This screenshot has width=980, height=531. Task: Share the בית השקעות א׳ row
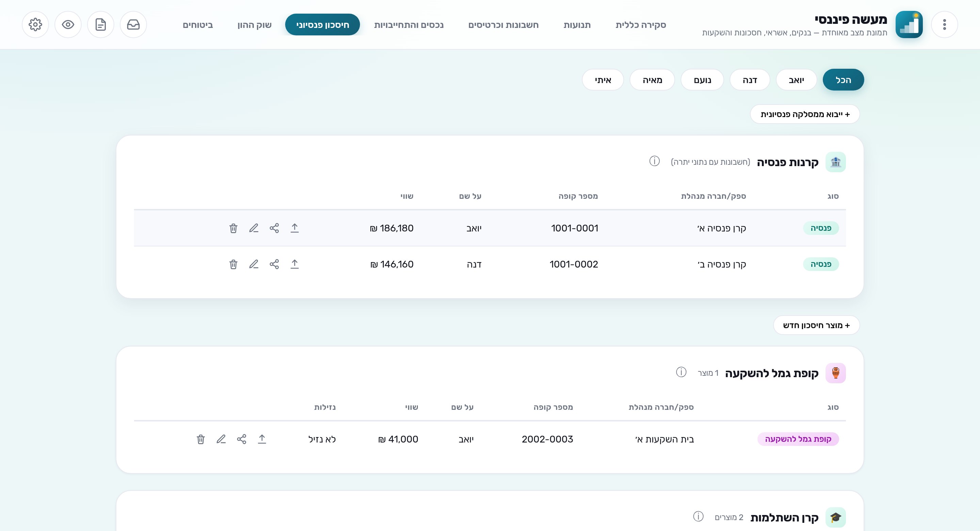[242, 439]
